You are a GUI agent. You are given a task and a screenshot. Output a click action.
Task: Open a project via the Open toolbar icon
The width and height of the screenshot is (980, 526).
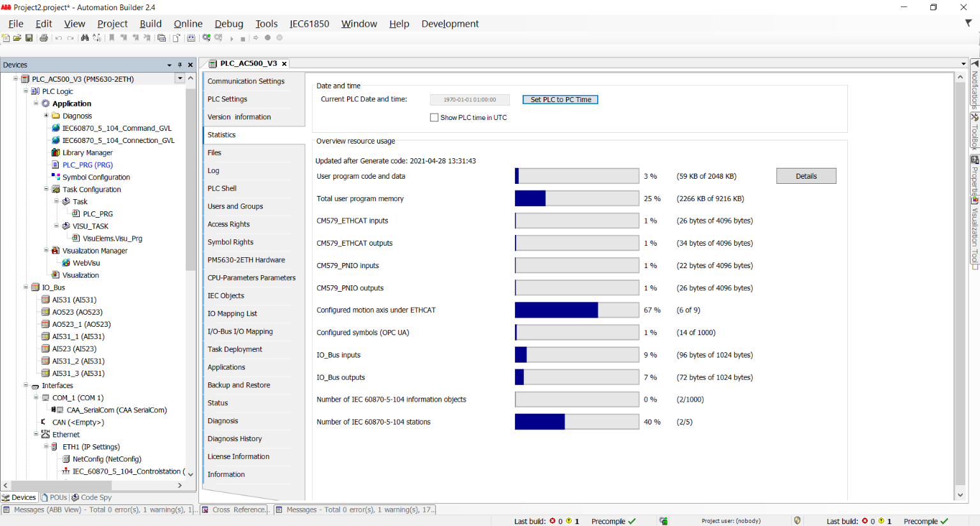[17, 38]
